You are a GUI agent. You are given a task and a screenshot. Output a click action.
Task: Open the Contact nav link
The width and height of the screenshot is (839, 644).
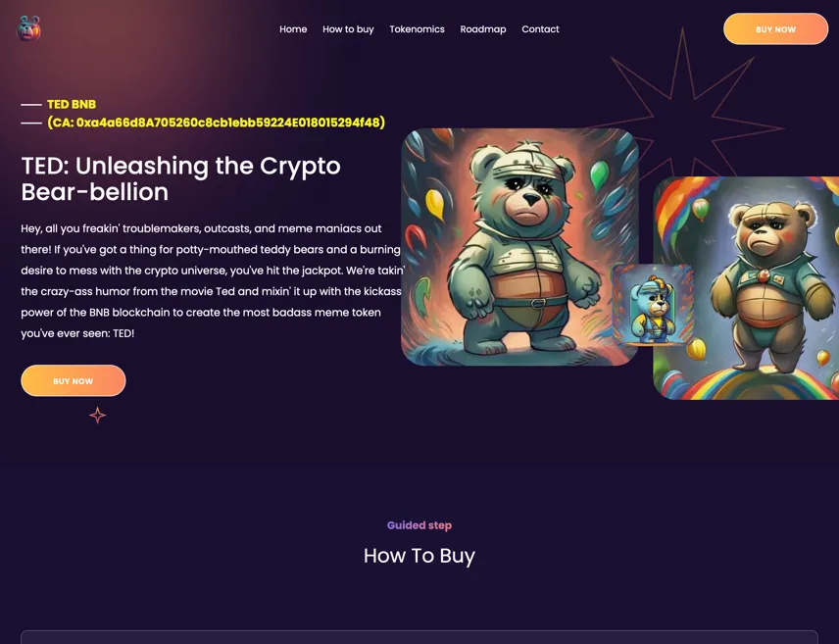pyautogui.click(x=540, y=29)
